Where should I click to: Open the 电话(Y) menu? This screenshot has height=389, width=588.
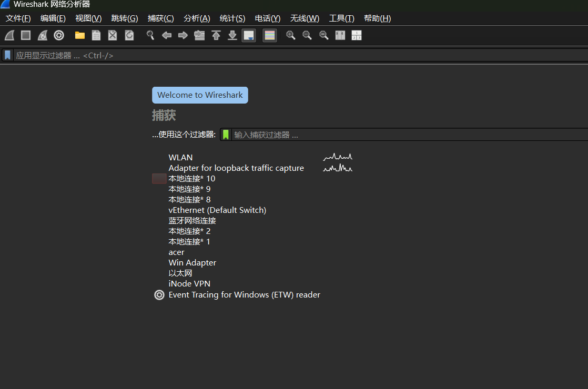tap(267, 18)
